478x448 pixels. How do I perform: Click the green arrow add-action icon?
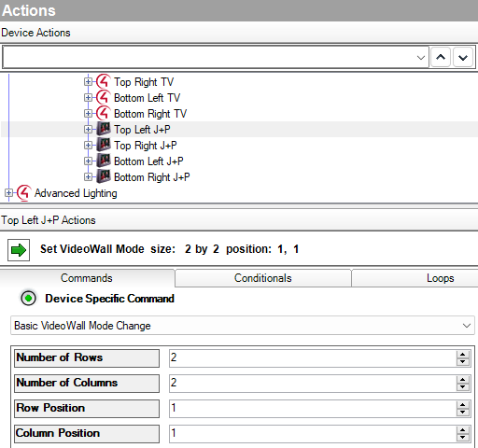click(x=19, y=250)
